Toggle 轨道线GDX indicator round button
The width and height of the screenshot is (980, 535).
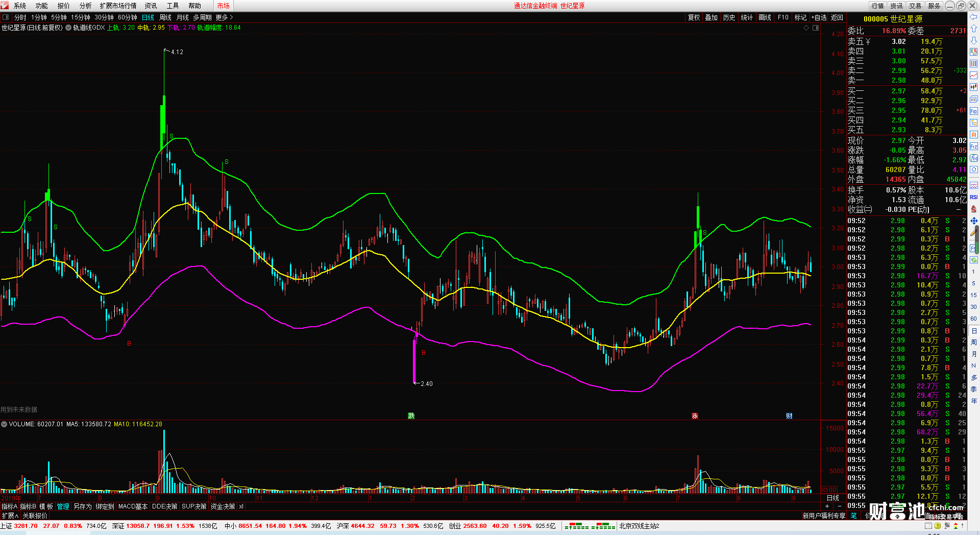tap(68, 28)
